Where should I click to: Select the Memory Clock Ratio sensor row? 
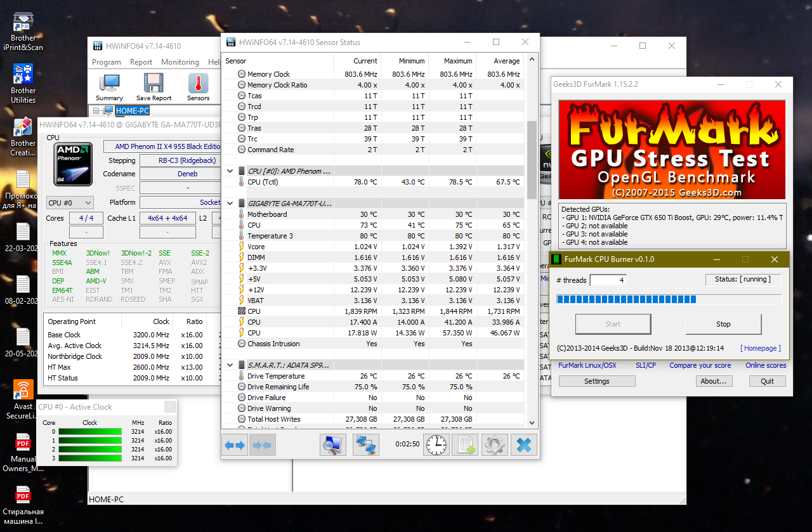(x=374, y=85)
